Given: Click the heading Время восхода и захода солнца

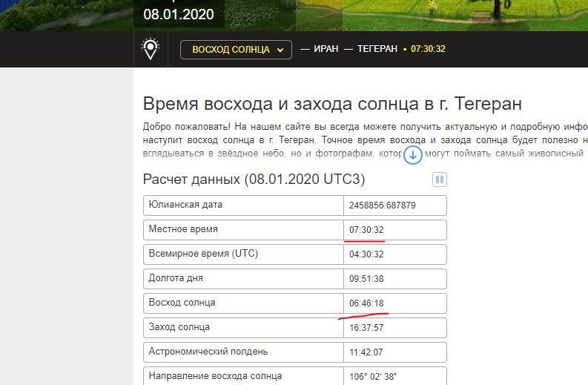Looking at the screenshot, I should click(x=332, y=104).
